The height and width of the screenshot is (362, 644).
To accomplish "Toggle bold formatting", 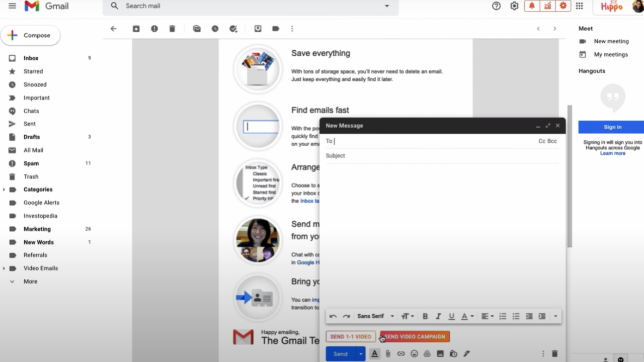I will (425, 316).
